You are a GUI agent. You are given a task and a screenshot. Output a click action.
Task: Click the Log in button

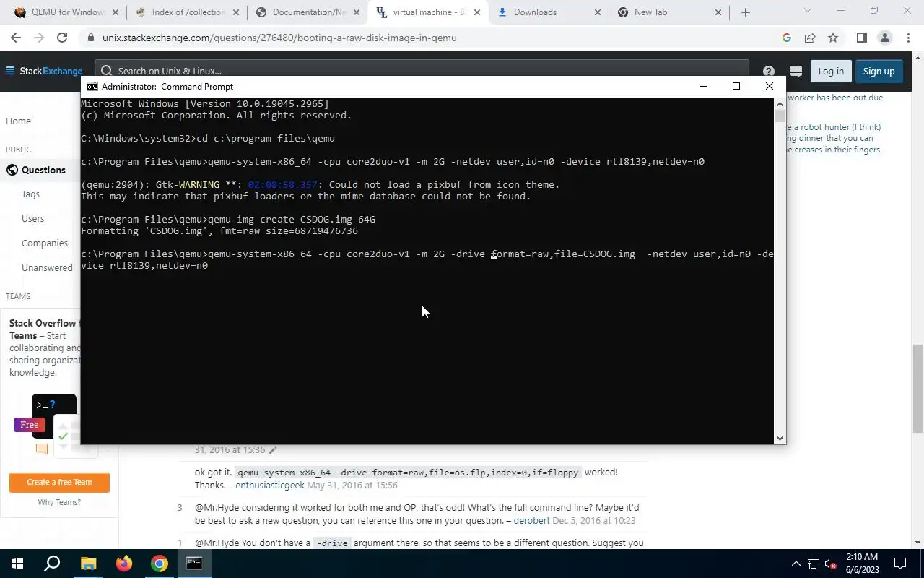[x=831, y=71]
